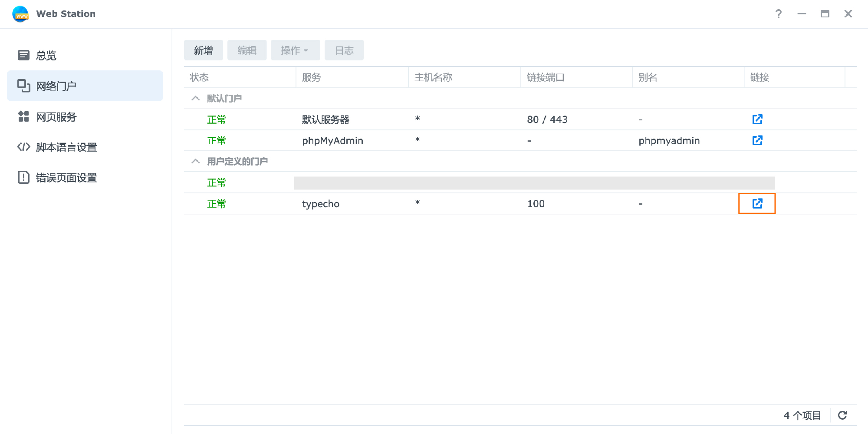Click the 总览 overview sidebar icon
This screenshot has width=868, height=434.
point(23,55)
